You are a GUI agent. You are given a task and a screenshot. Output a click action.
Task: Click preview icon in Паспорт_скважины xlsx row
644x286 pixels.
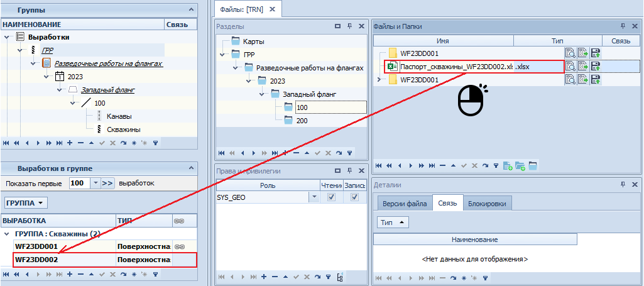tap(570, 67)
